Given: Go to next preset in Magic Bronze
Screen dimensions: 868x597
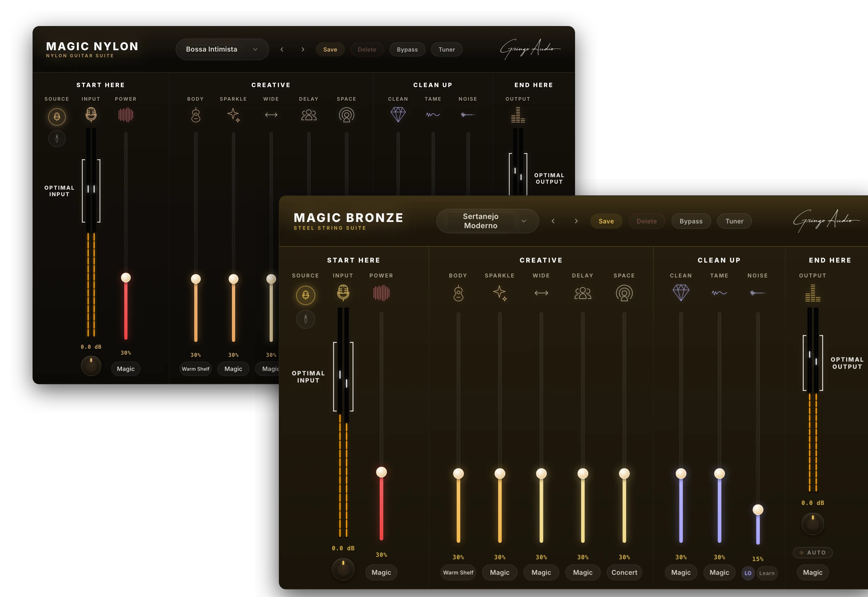Looking at the screenshot, I should click(x=576, y=221).
